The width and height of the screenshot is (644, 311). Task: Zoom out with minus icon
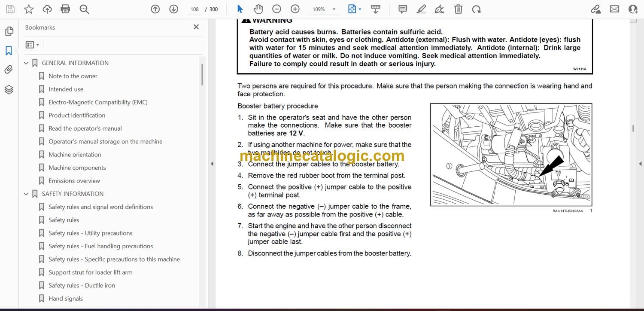tap(277, 9)
